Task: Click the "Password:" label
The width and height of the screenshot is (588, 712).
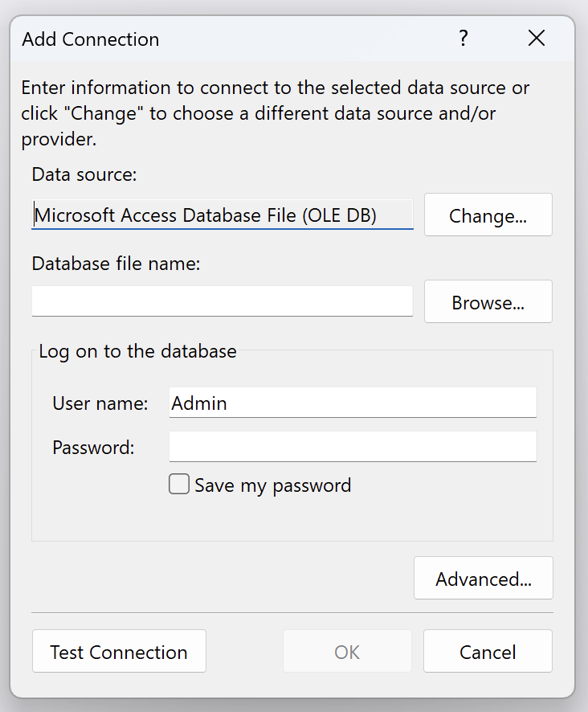Action: pos(93,448)
